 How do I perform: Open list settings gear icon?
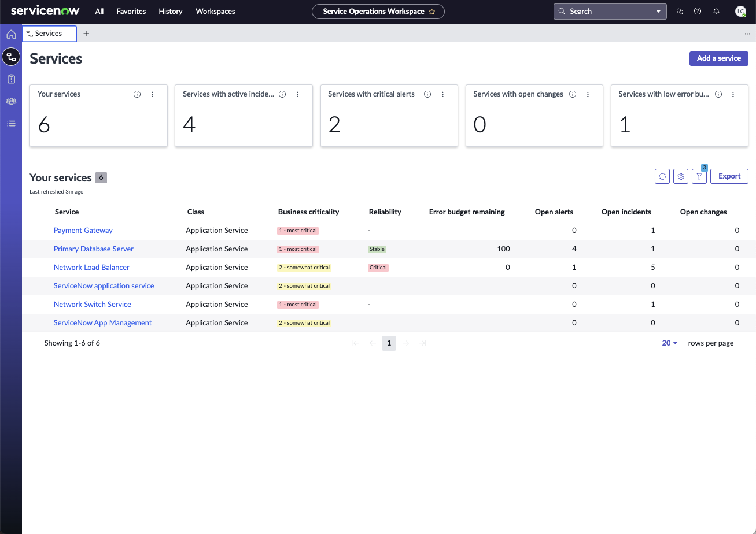pos(681,176)
